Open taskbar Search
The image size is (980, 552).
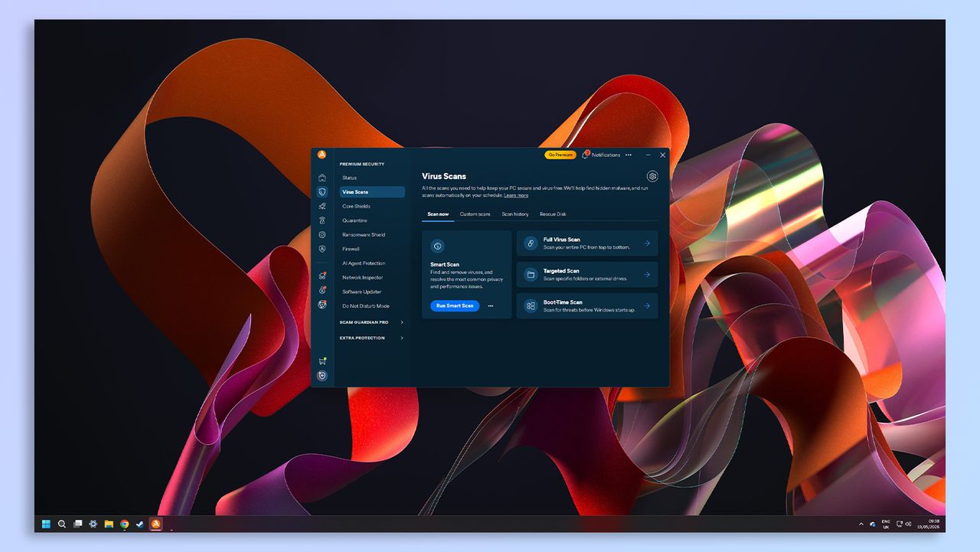coord(62,524)
